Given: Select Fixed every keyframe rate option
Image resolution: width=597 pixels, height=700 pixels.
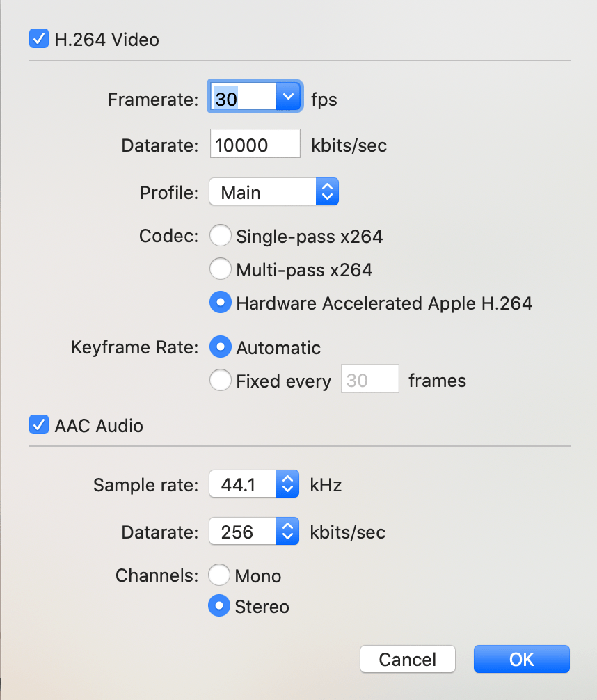Looking at the screenshot, I should [221, 380].
